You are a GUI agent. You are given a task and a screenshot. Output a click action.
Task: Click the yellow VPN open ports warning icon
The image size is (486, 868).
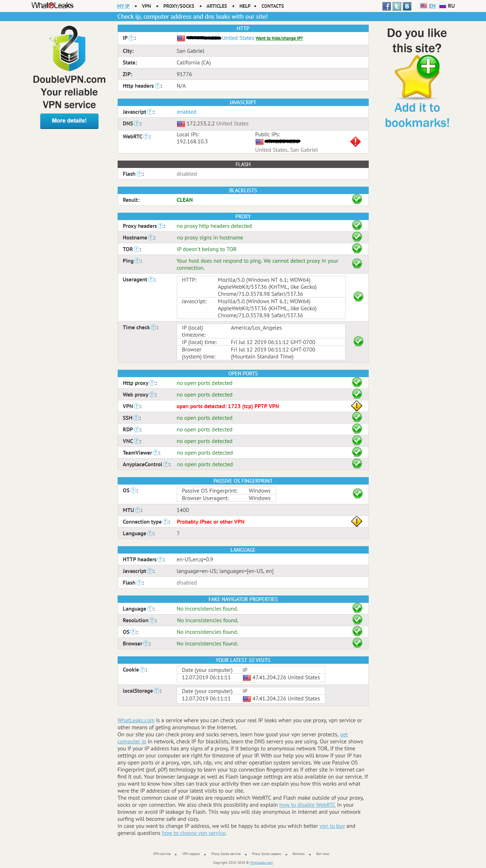pos(356,406)
